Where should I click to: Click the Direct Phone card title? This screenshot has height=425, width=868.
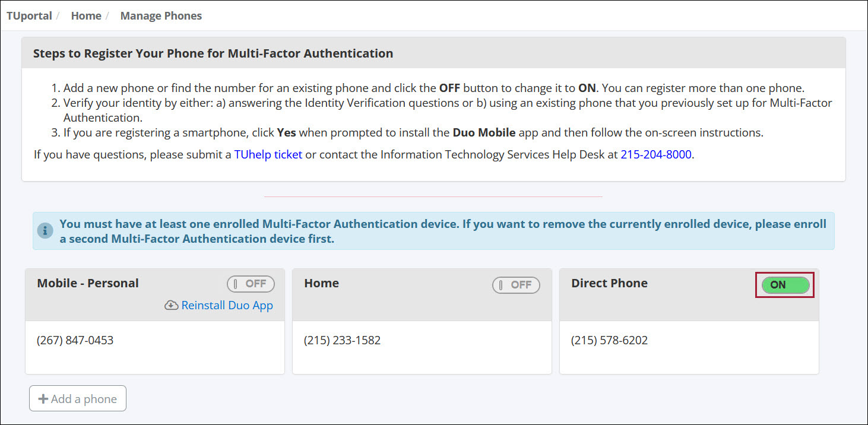point(609,283)
